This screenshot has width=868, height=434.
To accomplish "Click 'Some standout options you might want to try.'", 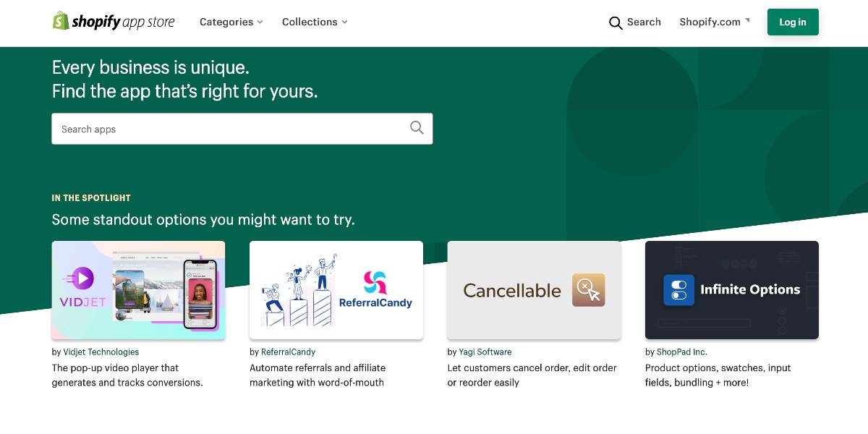I will pos(203,219).
